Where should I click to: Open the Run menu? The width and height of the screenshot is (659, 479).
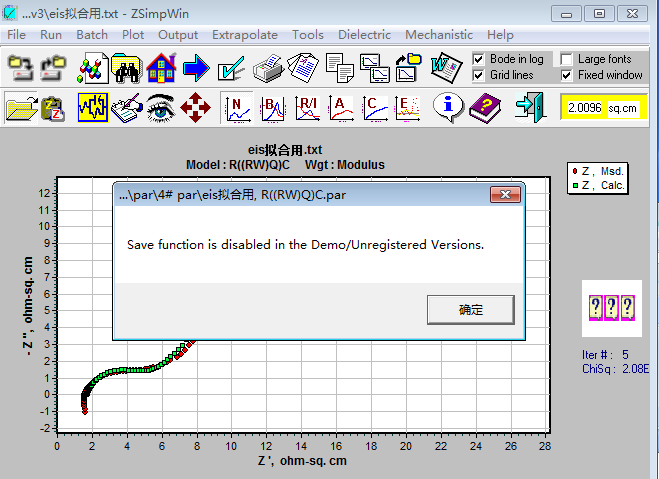[51, 35]
